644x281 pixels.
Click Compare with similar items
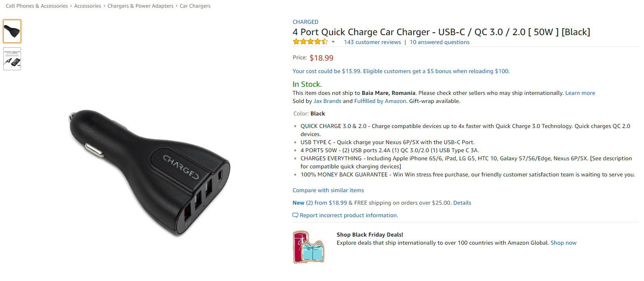328,190
